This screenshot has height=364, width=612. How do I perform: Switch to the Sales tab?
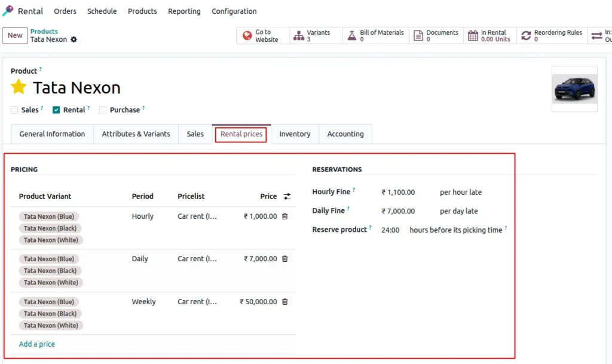(x=195, y=134)
